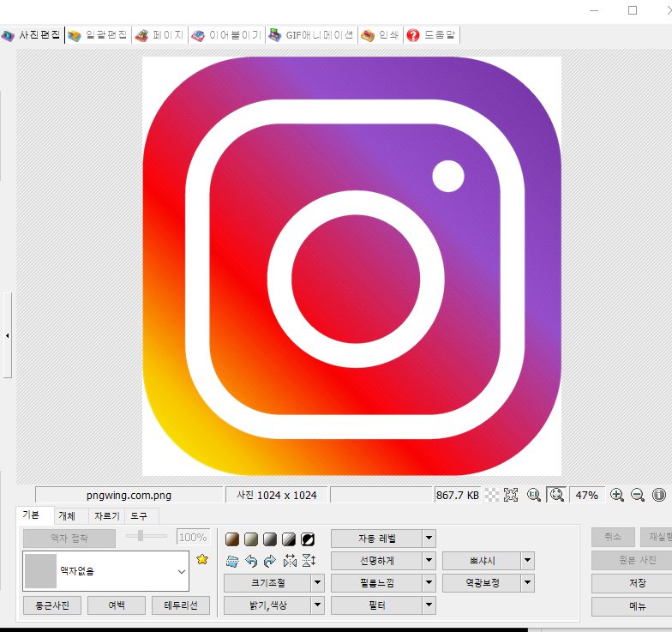This screenshot has width=672, height=632.
Task: Click the 둥근사진 round photo button
Action: (52, 605)
